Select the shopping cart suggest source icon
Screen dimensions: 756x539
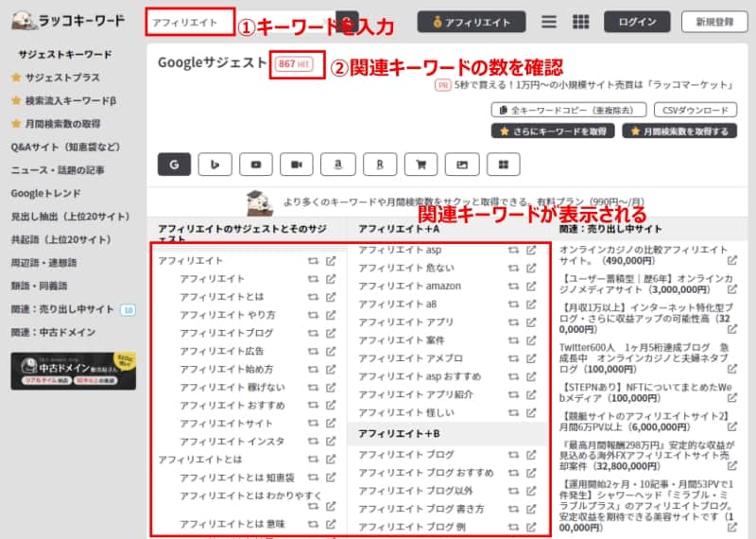click(x=421, y=165)
